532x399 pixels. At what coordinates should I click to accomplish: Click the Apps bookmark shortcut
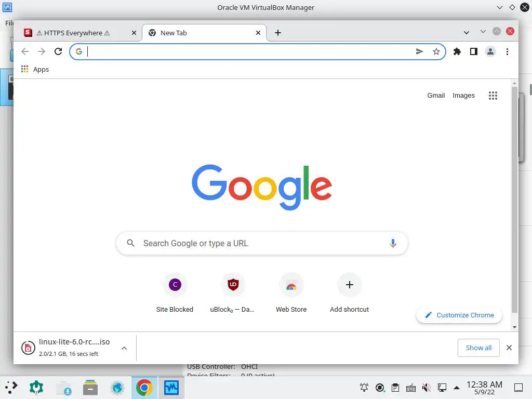coord(35,69)
